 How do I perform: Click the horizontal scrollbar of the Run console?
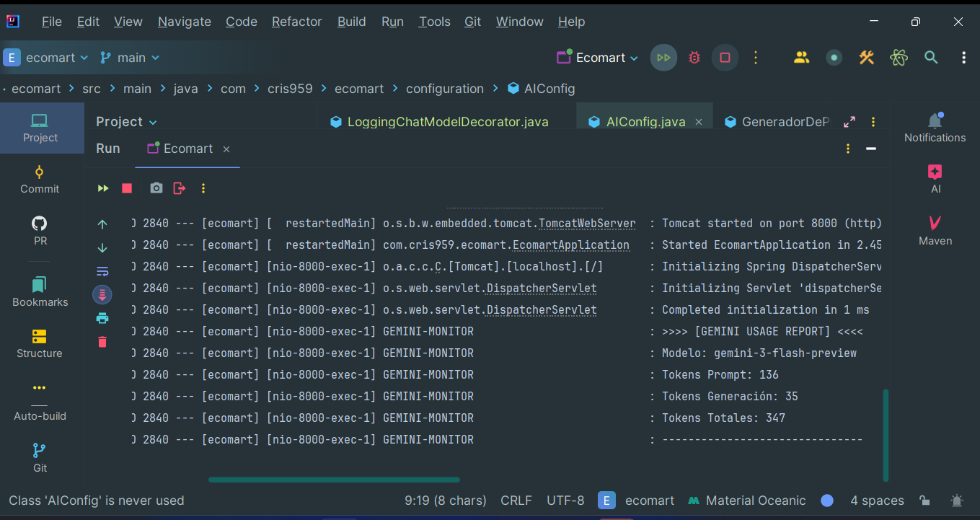334,480
